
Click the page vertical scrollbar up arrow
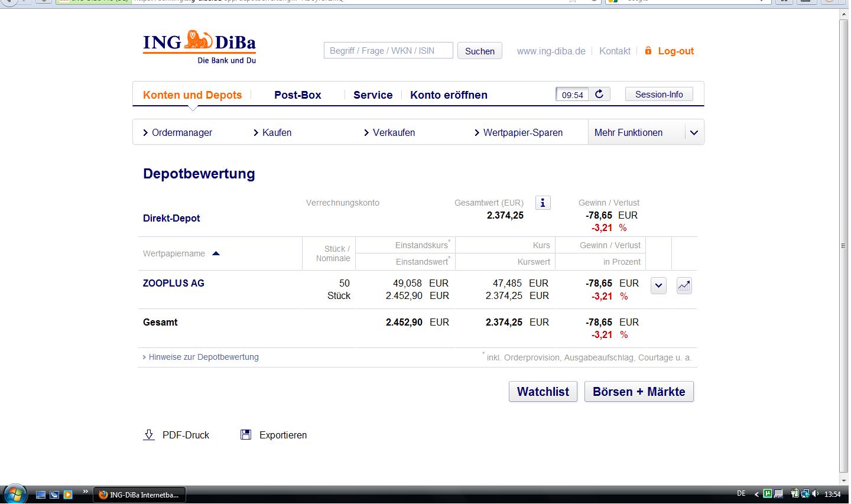[x=844, y=14]
